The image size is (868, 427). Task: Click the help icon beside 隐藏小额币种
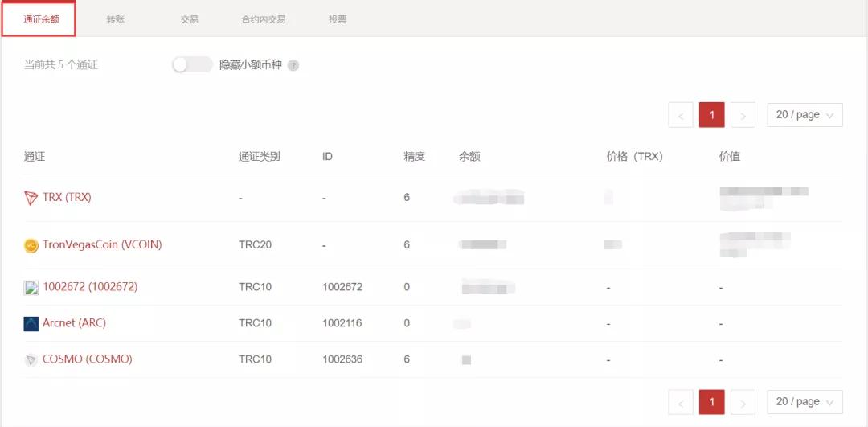293,65
